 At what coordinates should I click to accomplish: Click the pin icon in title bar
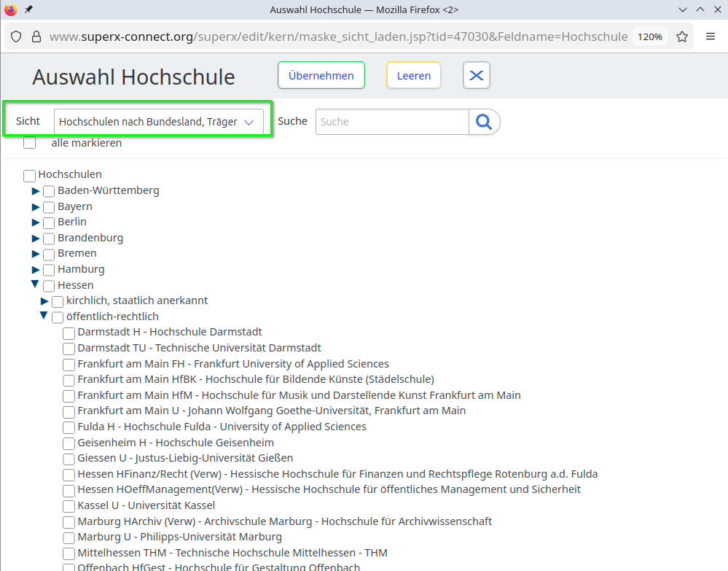pyautogui.click(x=28, y=9)
